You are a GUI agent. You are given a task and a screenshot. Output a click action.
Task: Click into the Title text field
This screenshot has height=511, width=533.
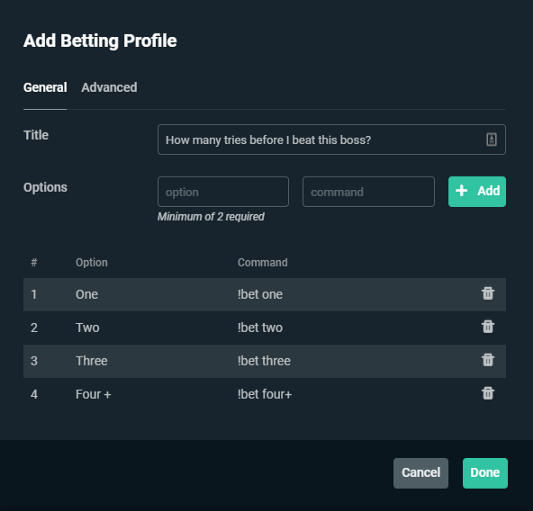pos(331,139)
